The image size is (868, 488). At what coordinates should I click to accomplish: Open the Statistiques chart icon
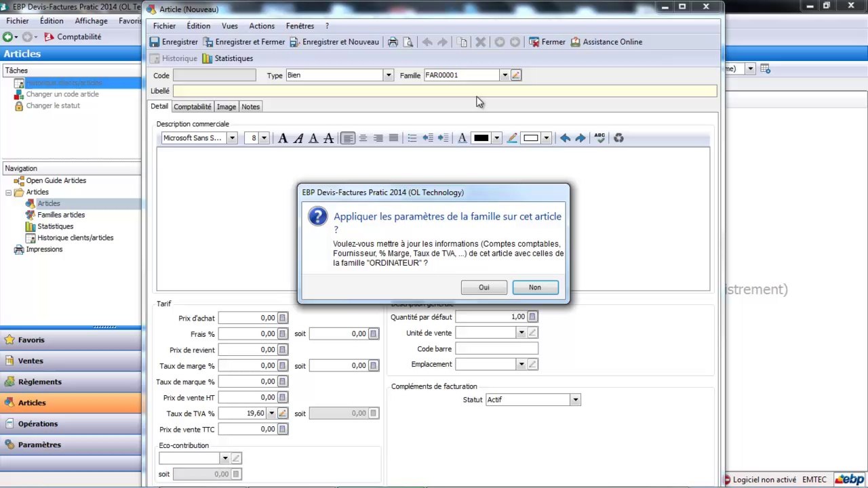click(207, 59)
